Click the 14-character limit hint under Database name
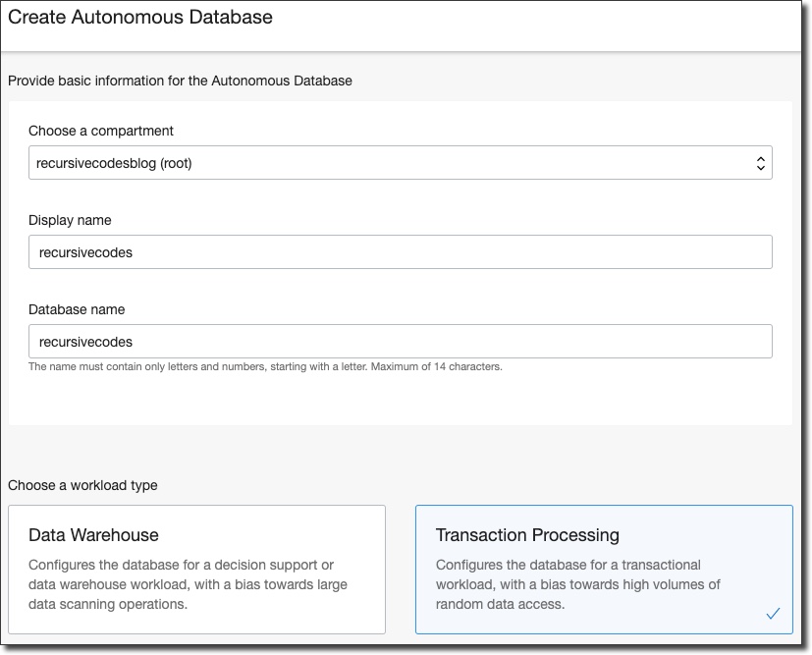The width and height of the screenshot is (812, 655). click(265, 367)
